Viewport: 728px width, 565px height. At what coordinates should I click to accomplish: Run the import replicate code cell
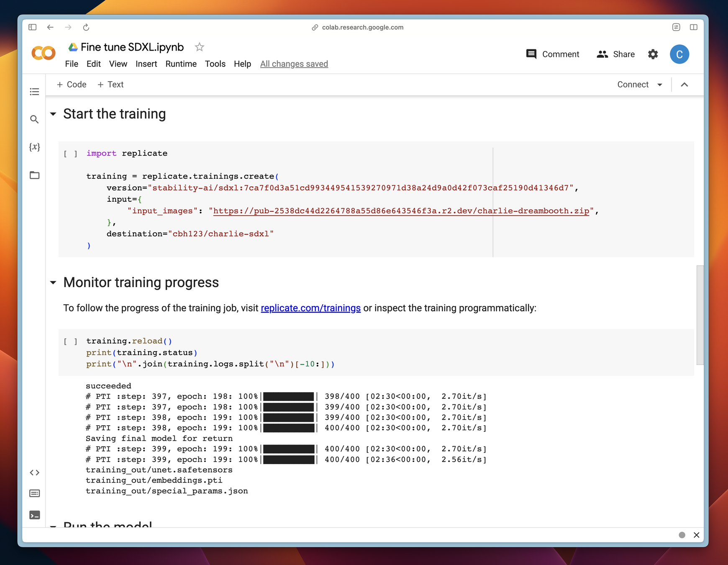pyautogui.click(x=71, y=154)
